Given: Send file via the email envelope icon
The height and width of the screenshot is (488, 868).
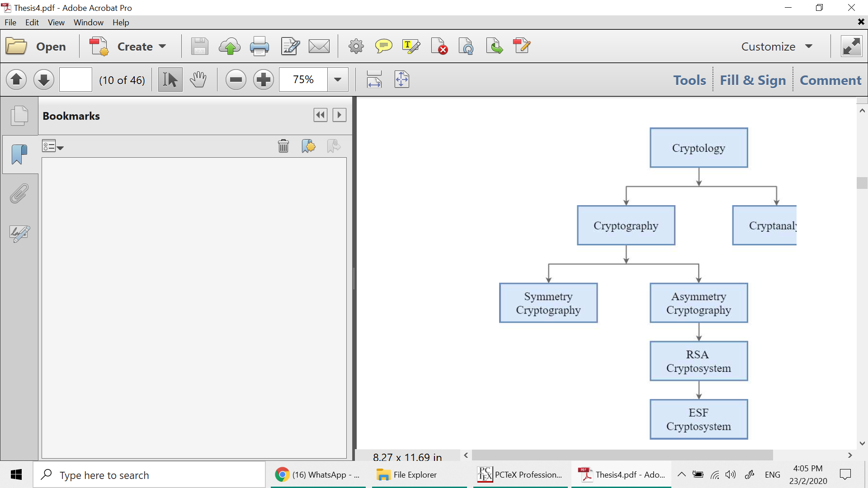Looking at the screenshot, I should (x=319, y=46).
